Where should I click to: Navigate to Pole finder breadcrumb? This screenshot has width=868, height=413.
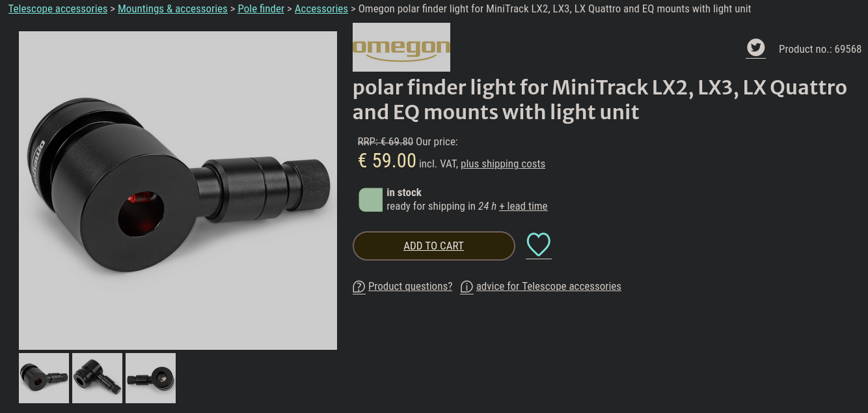tap(261, 9)
